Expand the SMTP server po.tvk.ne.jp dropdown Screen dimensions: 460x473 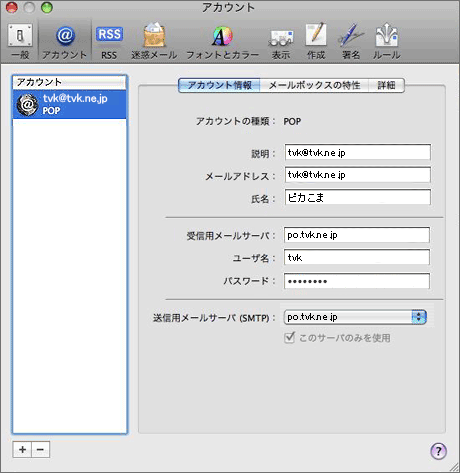click(x=355, y=317)
